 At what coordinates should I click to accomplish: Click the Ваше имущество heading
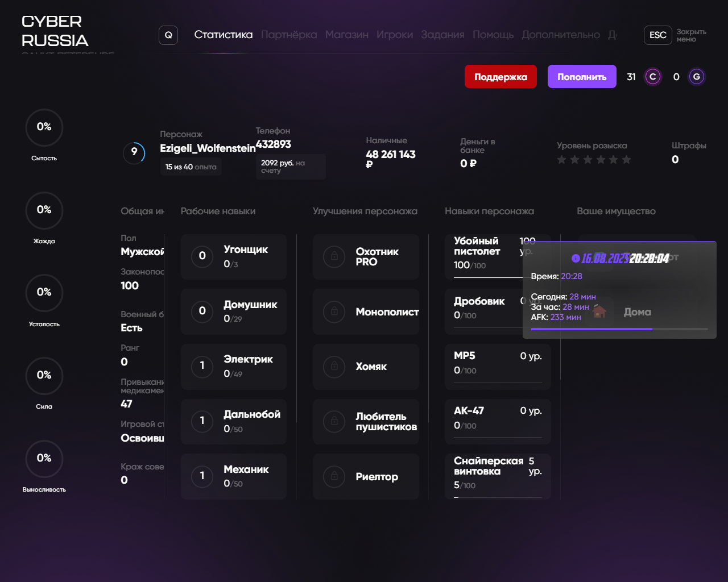pyautogui.click(x=616, y=211)
